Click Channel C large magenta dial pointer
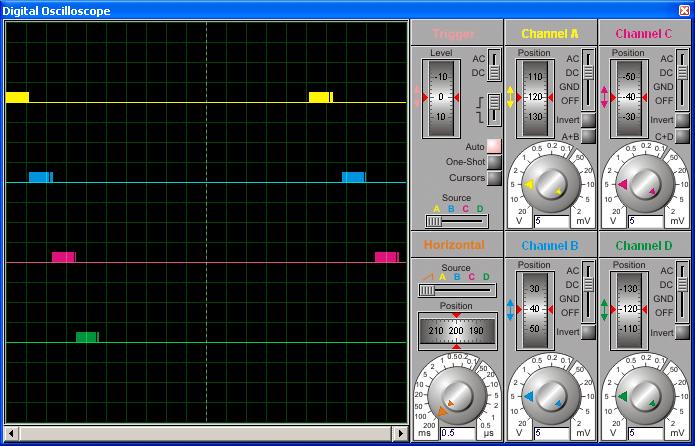This screenshot has width=695, height=446. [x=623, y=184]
